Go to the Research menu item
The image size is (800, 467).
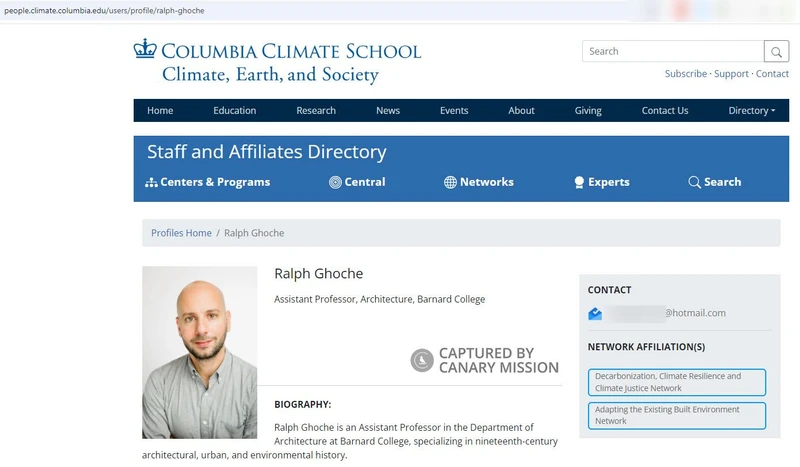316,111
